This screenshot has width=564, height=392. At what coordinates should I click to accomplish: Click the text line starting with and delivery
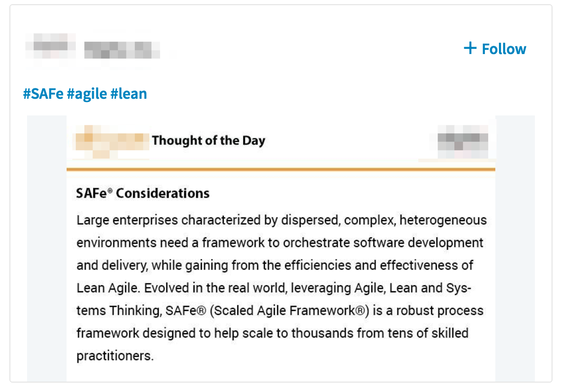pyautogui.click(x=275, y=265)
